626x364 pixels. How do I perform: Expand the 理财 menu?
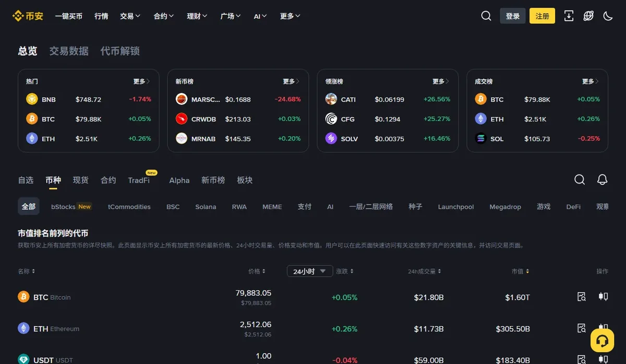click(197, 16)
